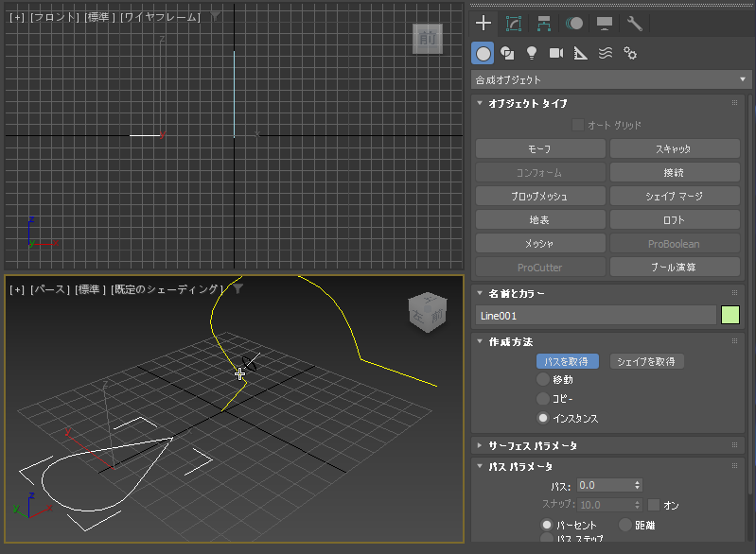
Task: Open the Create panel tab (plus icon)
Action: click(x=483, y=23)
